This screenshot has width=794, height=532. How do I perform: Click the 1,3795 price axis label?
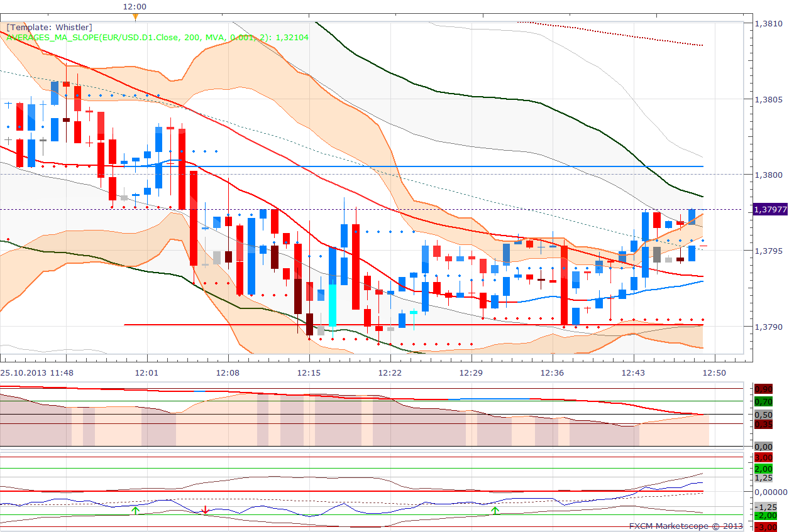[769, 251]
